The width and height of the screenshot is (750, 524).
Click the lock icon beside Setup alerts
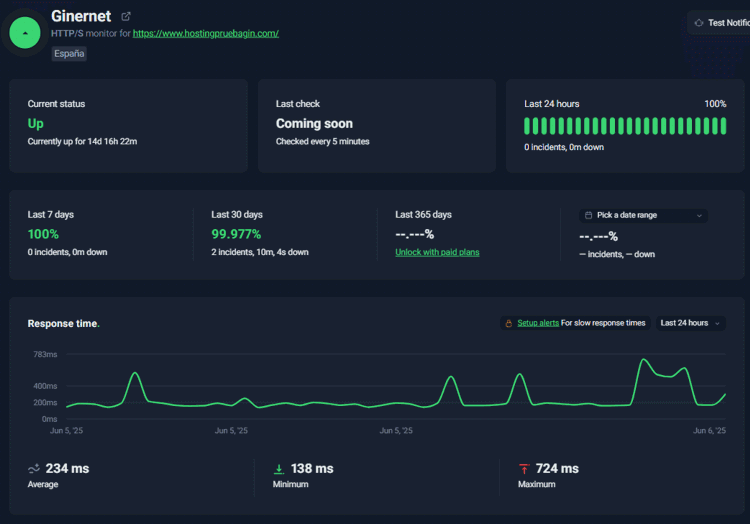[x=509, y=324]
